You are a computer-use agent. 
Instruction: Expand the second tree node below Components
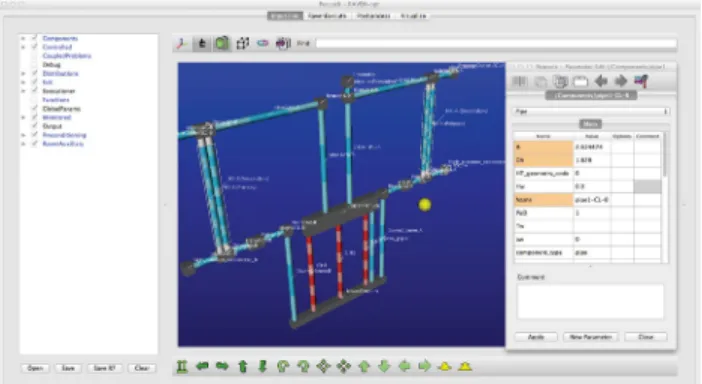click(23, 47)
